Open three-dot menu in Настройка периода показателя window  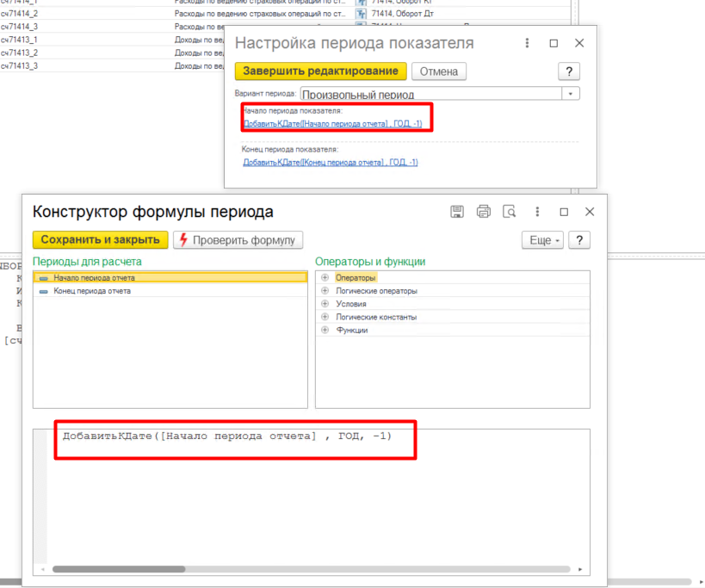tap(527, 43)
